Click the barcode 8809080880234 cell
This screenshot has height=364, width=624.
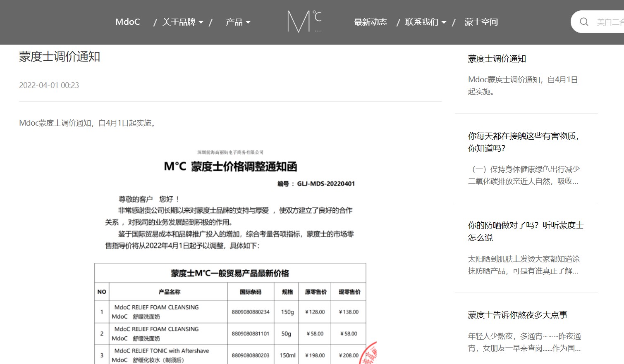pos(251,312)
